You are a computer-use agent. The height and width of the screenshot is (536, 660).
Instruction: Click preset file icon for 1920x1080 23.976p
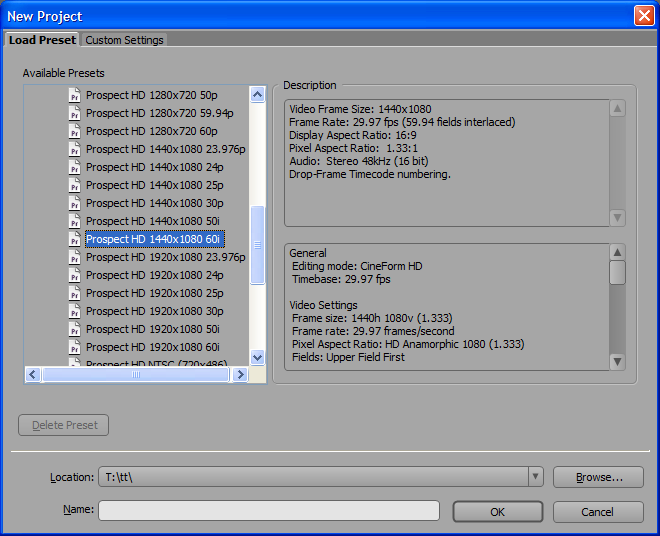coord(75,257)
